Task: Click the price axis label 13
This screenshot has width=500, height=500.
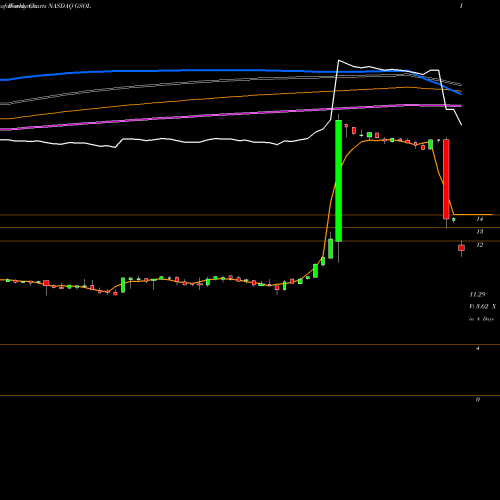Action: [480, 232]
